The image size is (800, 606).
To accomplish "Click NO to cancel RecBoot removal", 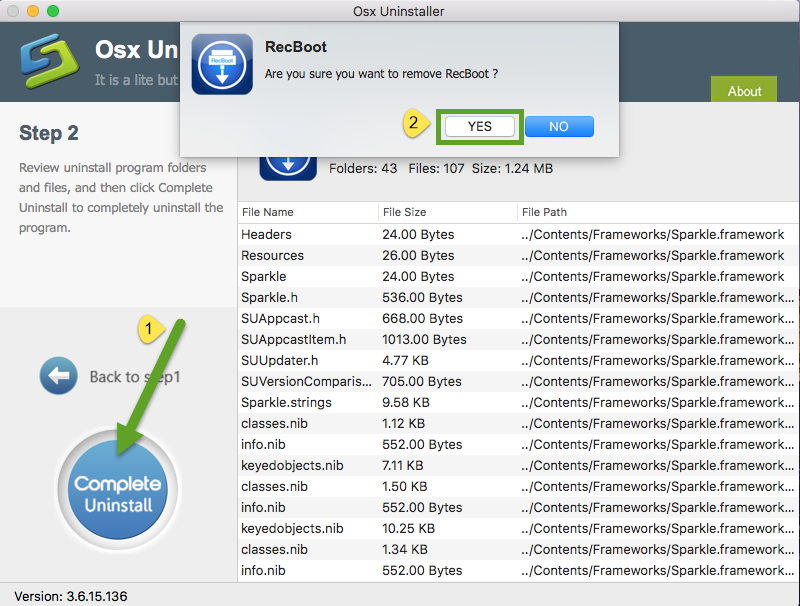I will (559, 126).
